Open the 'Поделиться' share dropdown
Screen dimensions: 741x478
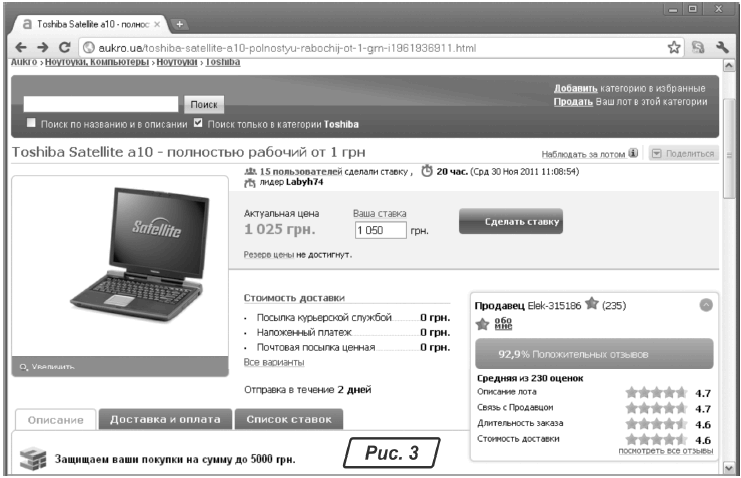point(683,154)
